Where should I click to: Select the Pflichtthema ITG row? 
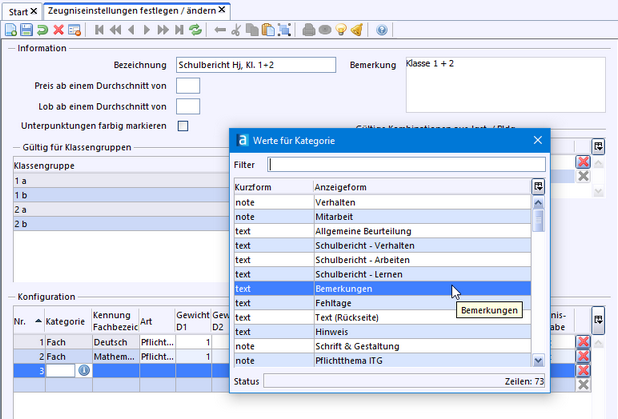pos(383,361)
